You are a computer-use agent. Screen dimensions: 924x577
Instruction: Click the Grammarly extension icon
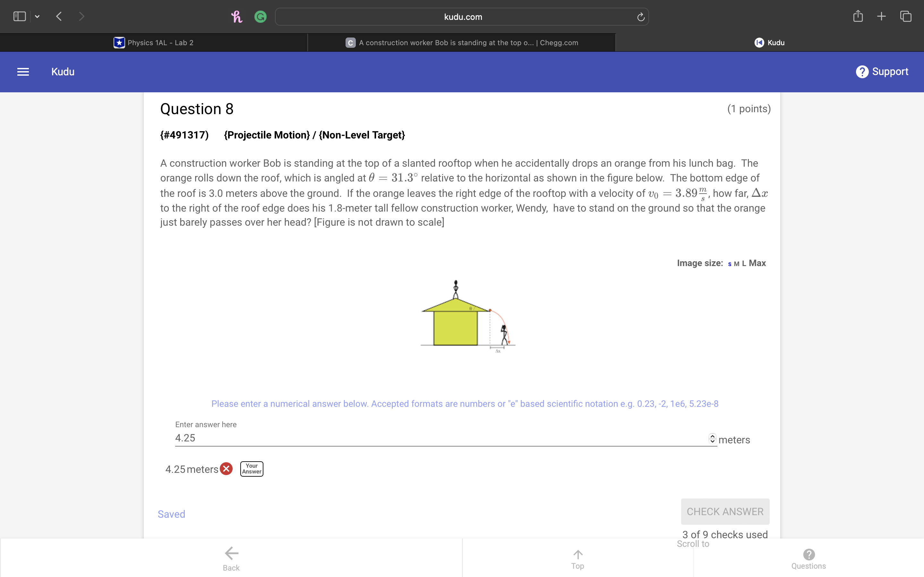click(x=261, y=17)
